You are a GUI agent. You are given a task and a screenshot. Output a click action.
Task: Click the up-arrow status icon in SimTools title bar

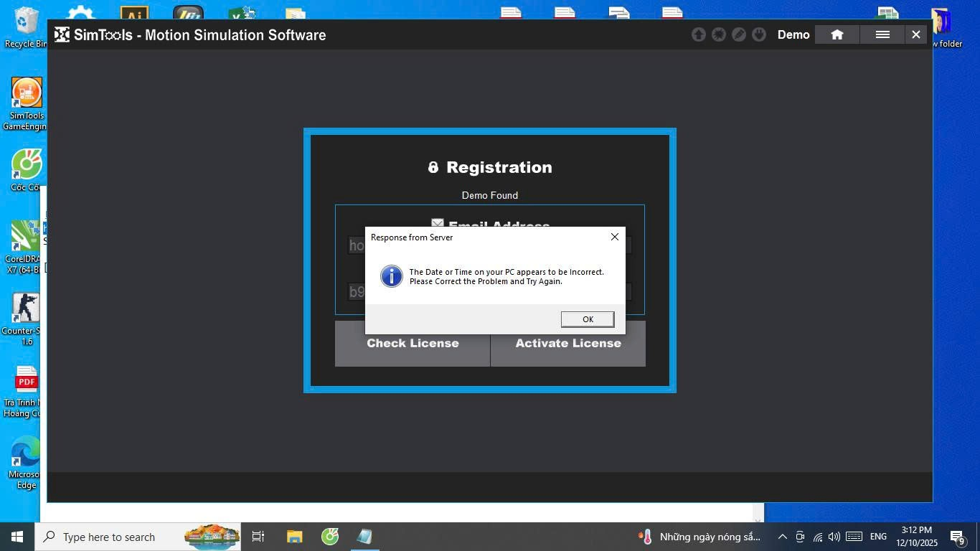point(699,34)
